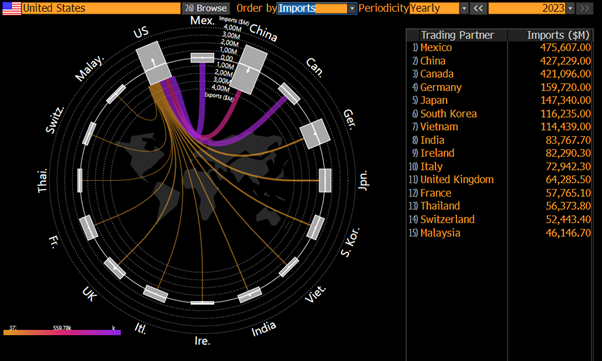Expand the Periodicity Yearly dropdown

click(438, 8)
